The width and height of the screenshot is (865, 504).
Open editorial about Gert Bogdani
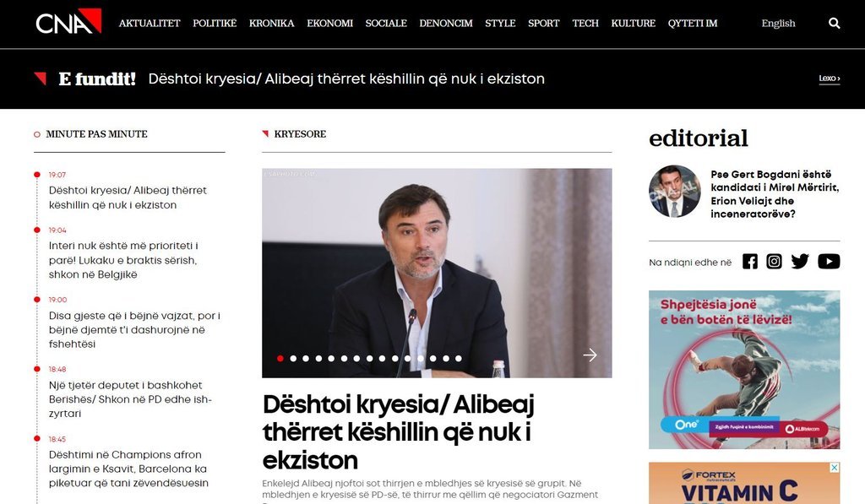tap(775, 194)
